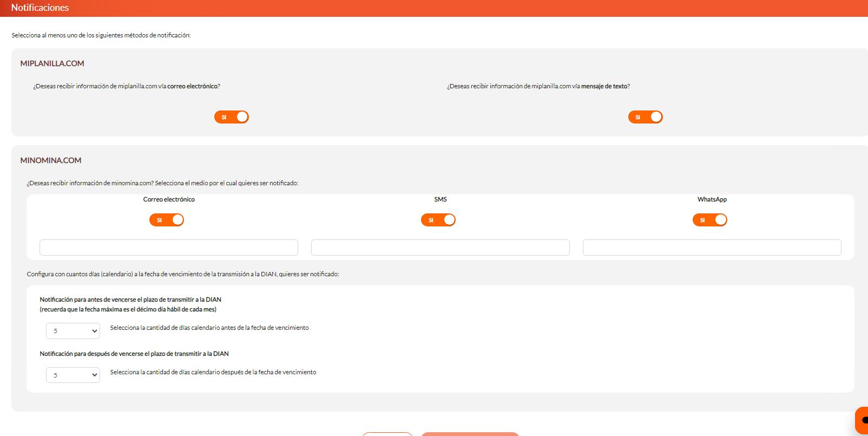The height and width of the screenshot is (436, 868).
Task: Focus the input field below SMS toggle
Action: click(x=440, y=248)
